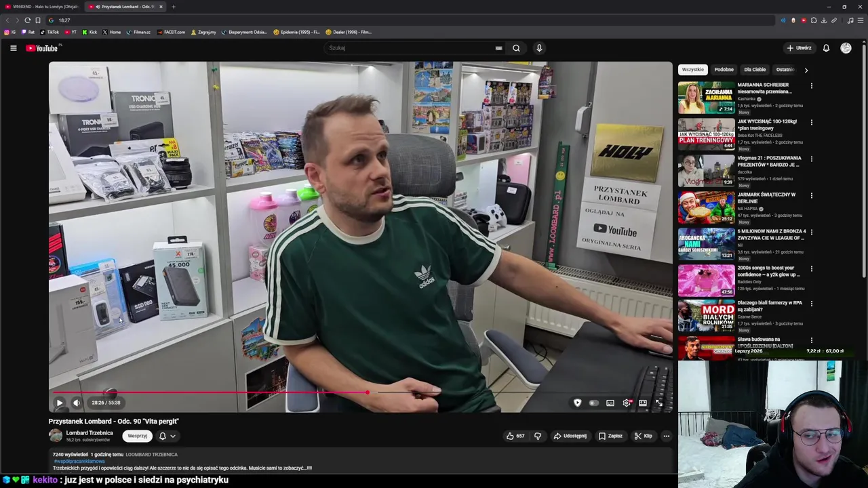Open options for Dlaczego biali farmerzy video
The width and height of the screenshot is (868, 488).
[811, 304]
